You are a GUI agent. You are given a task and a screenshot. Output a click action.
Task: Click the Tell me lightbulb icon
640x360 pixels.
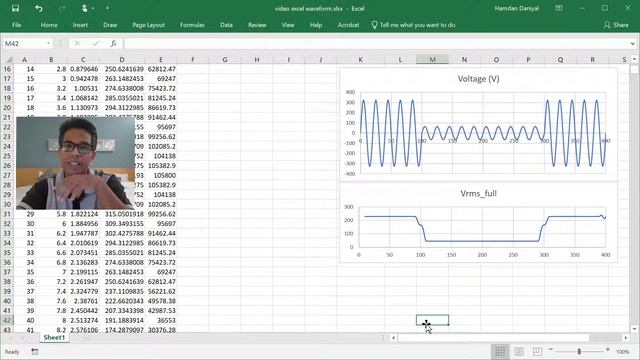(374, 25)
